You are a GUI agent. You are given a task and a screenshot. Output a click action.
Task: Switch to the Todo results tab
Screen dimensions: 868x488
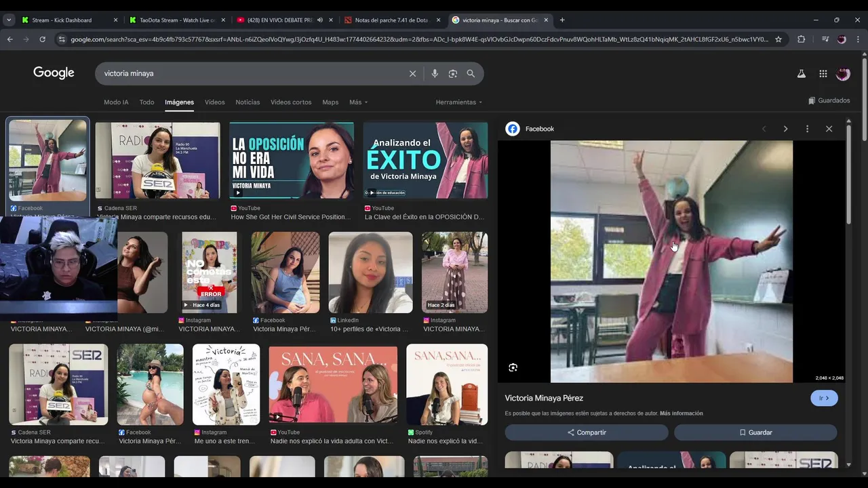146,102
